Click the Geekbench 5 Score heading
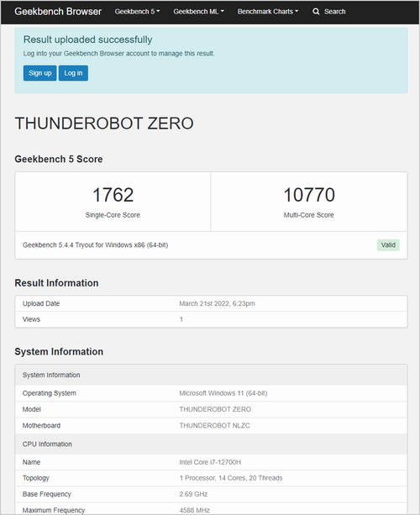The image size is (420, 515). point(59,159)
